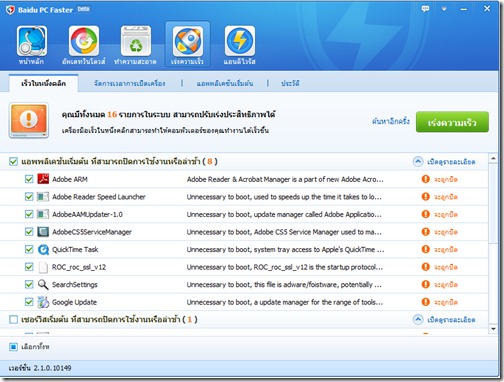Viewport: 504px width, 382px height.
Task: Click the Adobe ARM description text
Action: pyautogui.click(x=285, y=179)
